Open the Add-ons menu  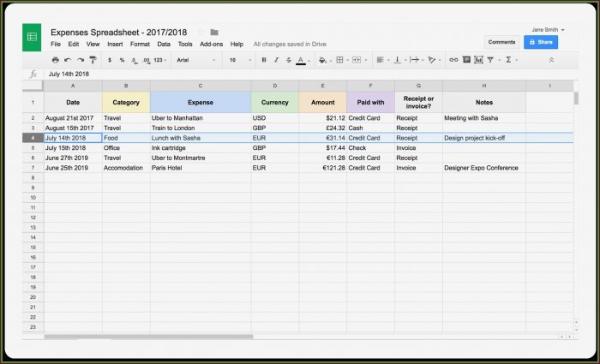211,45
